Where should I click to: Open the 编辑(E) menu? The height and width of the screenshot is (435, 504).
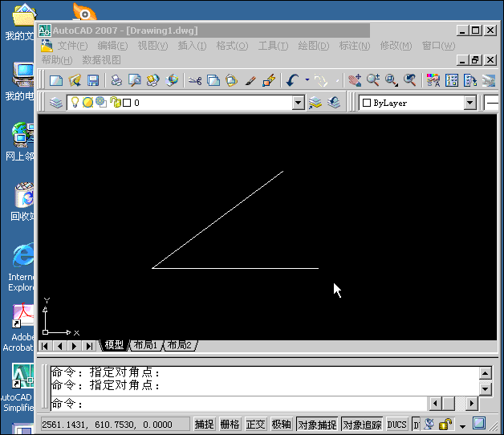pos(112,46)
